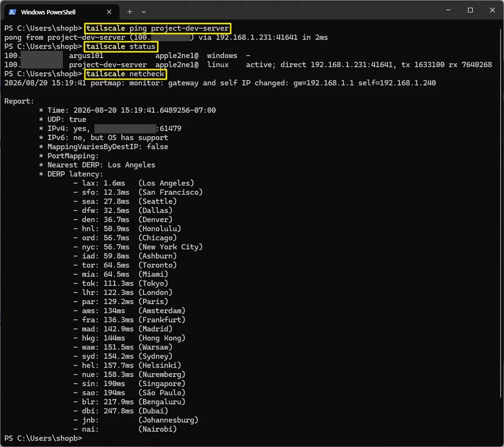Click the 'hkg: 144ms' Hong Kong row
This screenshot has height=447, width=504.
tap(129, 338)
